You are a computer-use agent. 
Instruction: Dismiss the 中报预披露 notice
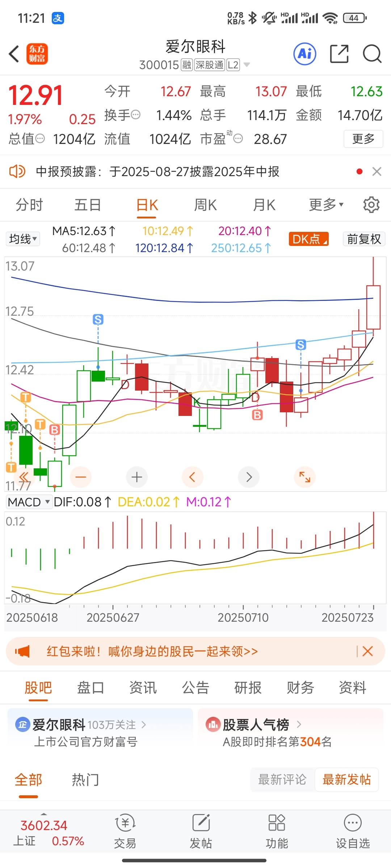click(x=377, y=171)
